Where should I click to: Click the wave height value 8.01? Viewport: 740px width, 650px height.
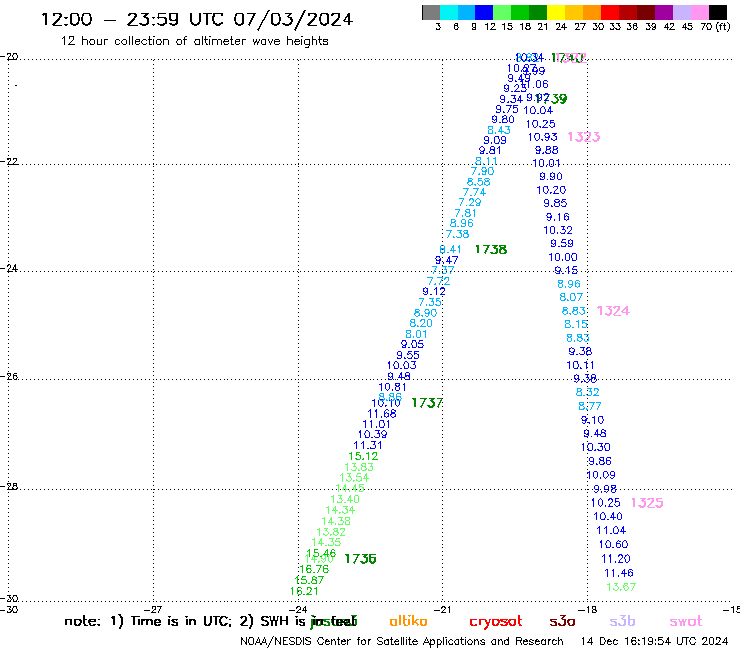(x=416, y=334)
